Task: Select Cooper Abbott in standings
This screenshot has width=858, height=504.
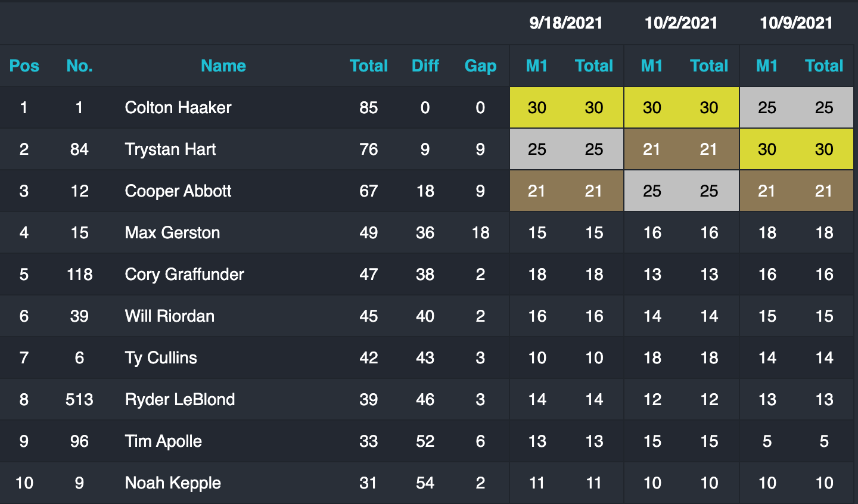Action: click(178, 191)
